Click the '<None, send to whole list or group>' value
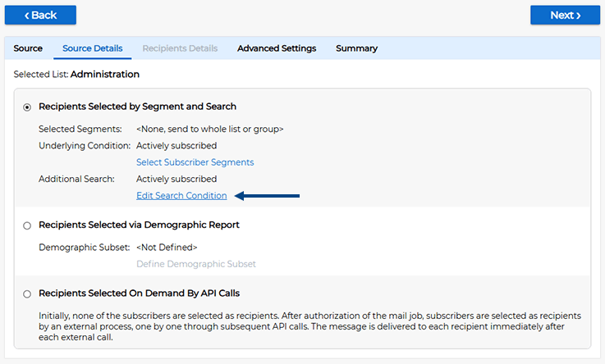This screenshot has height=364, width=605. pyautogui.click(x=209, y=130)
